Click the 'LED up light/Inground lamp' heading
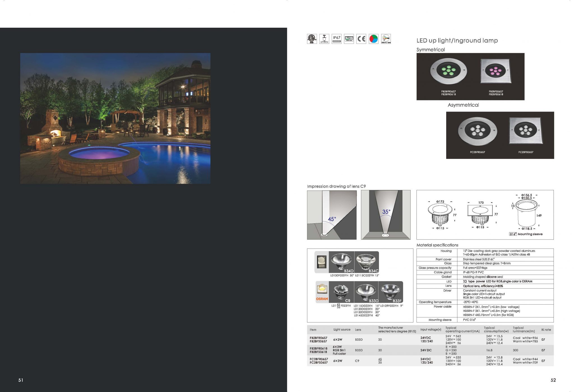 point(457,41)
